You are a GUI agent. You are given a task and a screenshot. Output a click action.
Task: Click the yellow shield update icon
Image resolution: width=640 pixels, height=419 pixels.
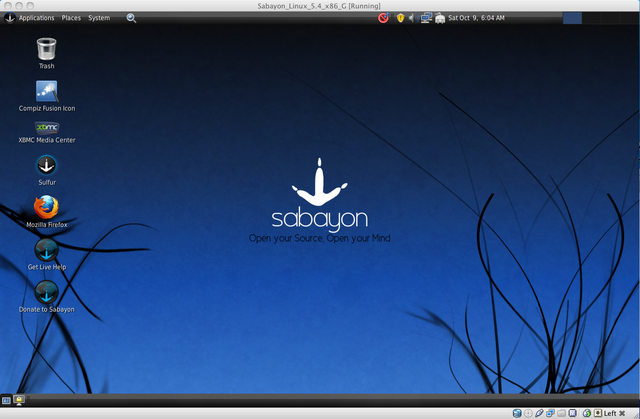[x=400, y=18]
